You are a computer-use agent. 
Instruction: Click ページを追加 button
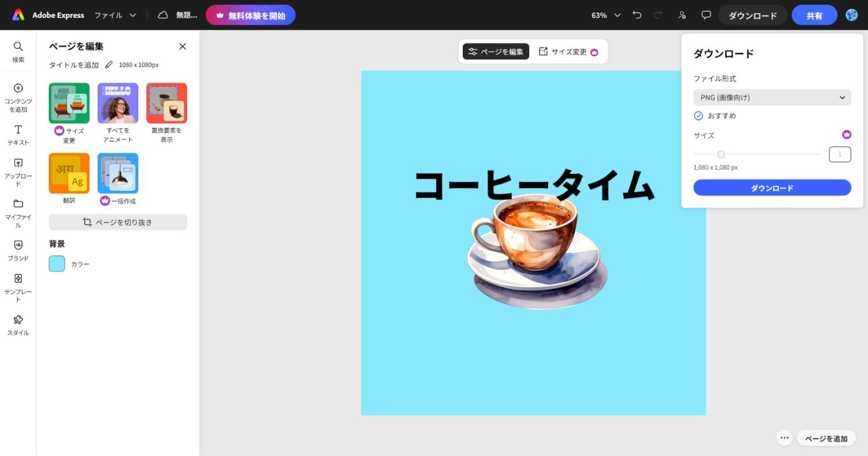pos(826,438)
